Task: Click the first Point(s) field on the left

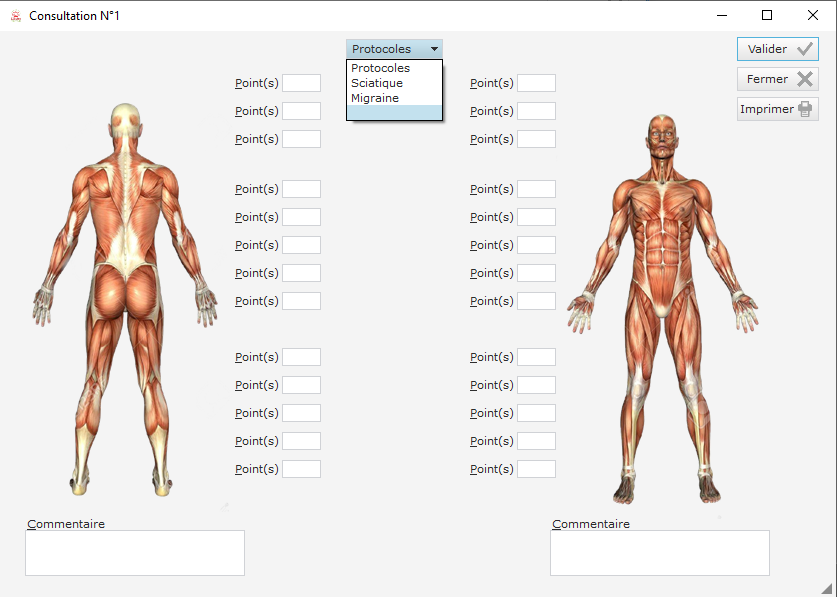Action: click(301, 83)
